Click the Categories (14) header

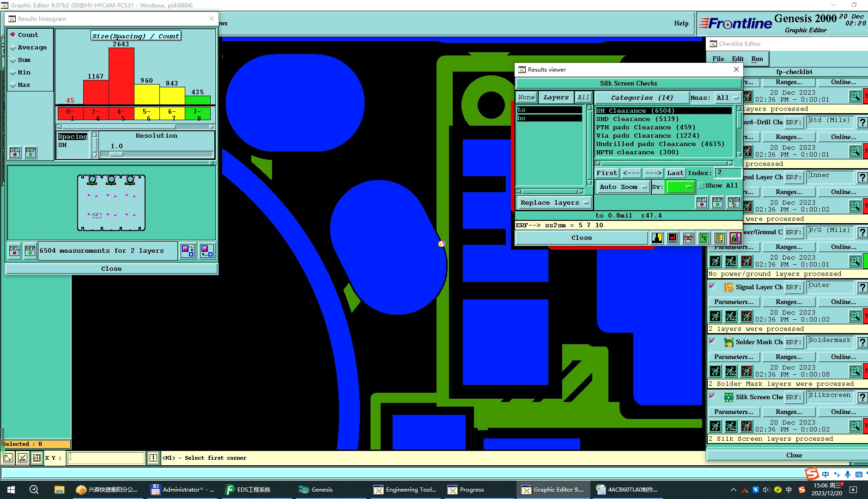(642, 97)
